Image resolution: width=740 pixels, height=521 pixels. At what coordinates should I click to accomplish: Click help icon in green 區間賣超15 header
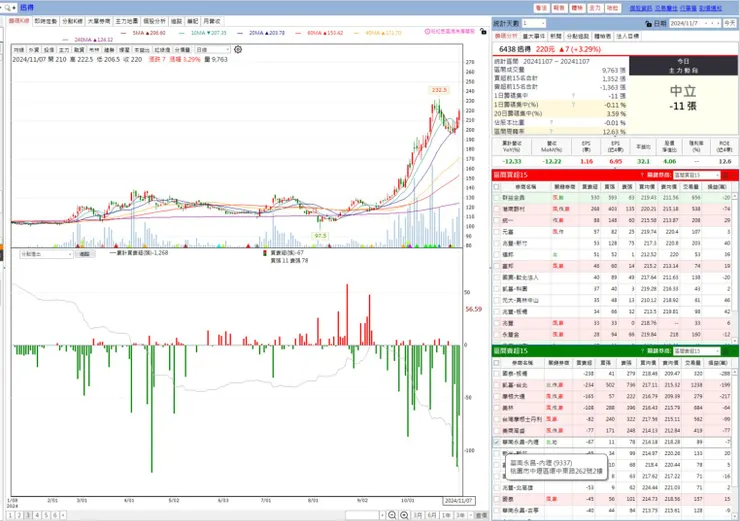[642, 351]
